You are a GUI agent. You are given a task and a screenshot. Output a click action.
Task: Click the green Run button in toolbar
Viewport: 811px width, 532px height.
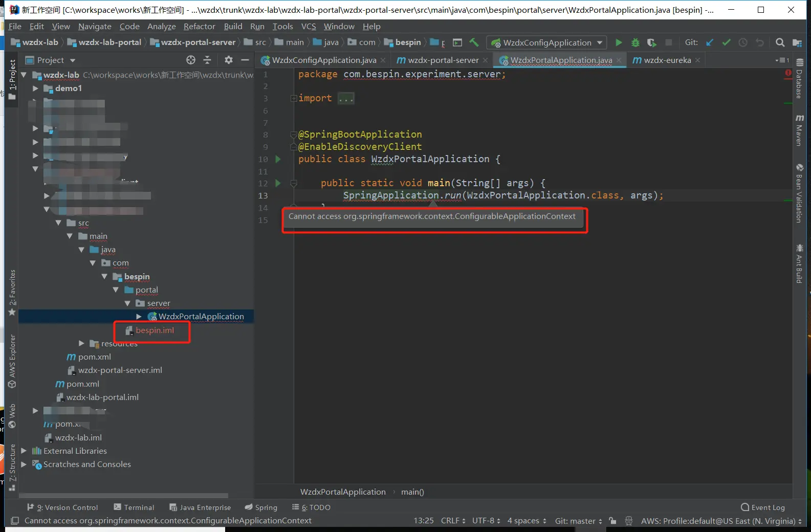click(619, 42)
